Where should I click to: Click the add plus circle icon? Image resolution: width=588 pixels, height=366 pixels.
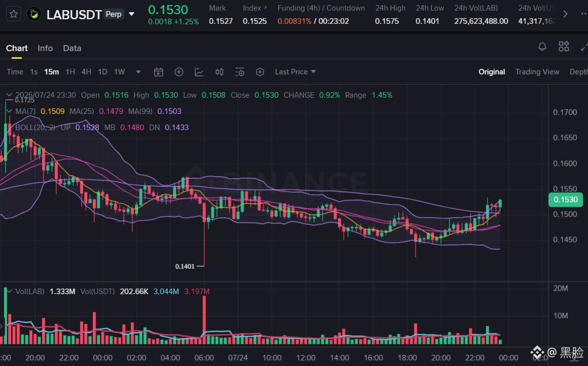(x=179, y=72)
